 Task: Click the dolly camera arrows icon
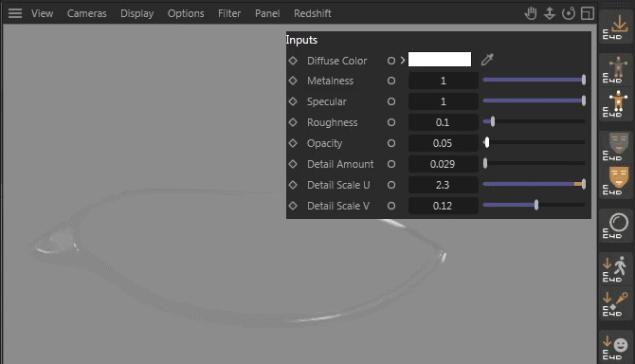click(549, 13)
